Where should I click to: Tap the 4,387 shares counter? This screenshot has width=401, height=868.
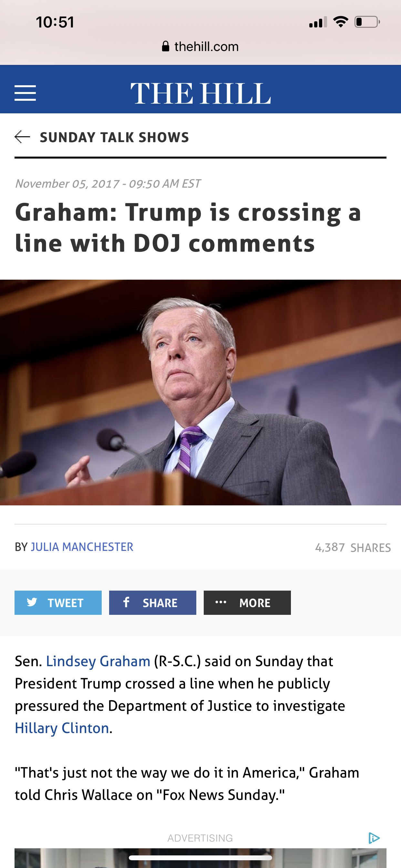353,548
